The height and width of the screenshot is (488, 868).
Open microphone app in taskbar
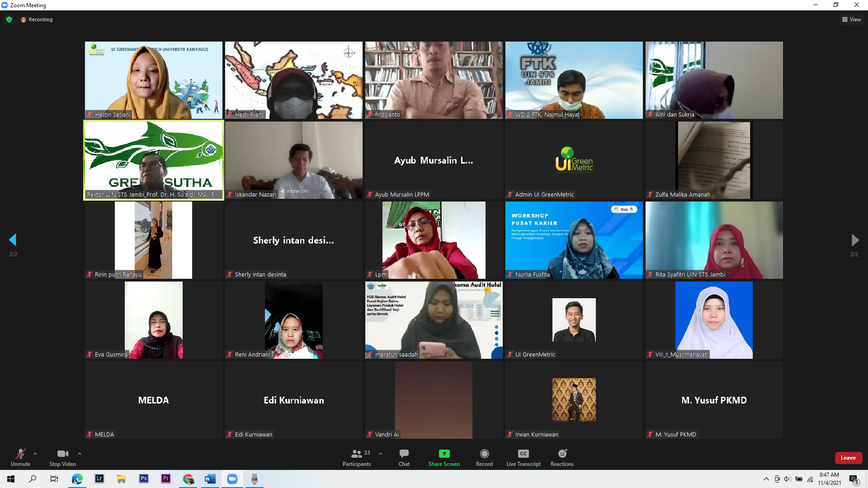[x=255, y=479]
